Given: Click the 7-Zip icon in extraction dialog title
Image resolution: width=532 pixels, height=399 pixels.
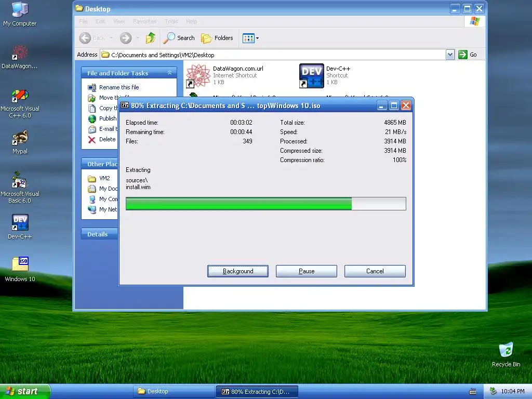Looking at the screenshot, I should point(125,105).
